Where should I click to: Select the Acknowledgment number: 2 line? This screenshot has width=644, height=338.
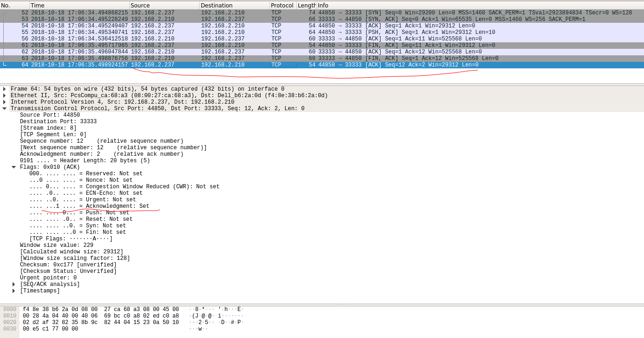[102, 154]
